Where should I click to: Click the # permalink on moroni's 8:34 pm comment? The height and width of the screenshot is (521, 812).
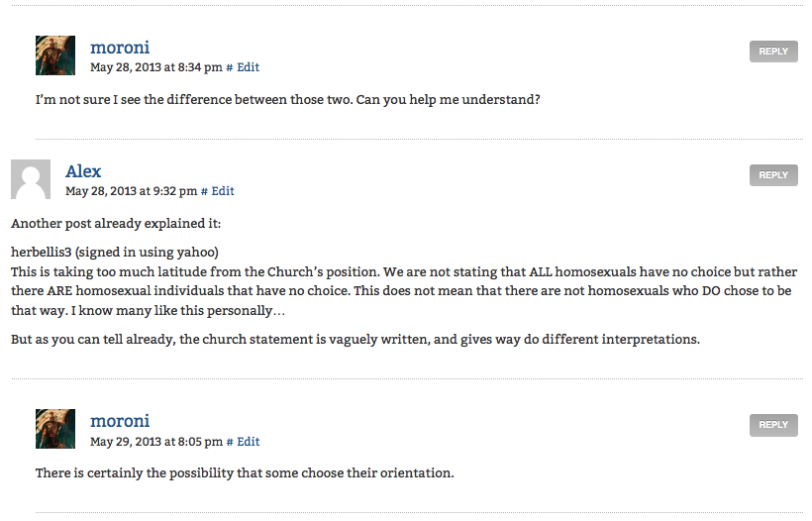click(230, 67)
